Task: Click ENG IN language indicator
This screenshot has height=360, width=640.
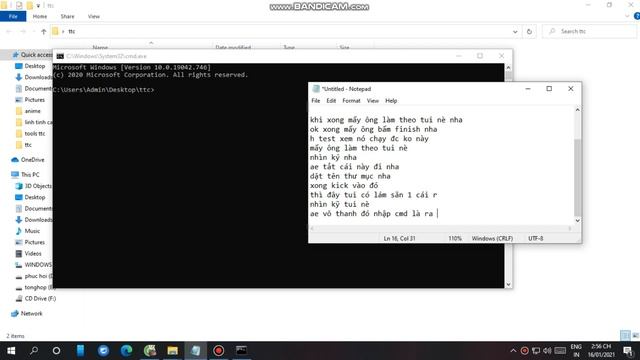Action: 576,351
